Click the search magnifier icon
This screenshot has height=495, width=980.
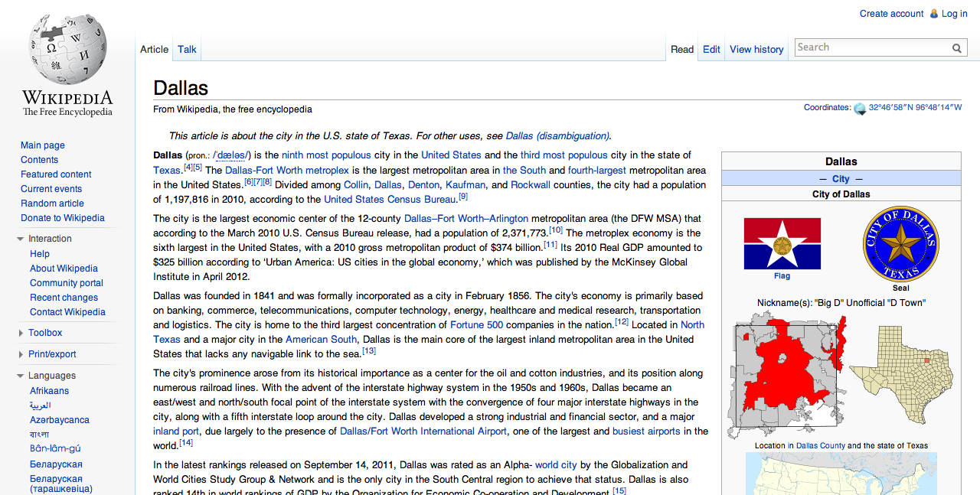pos(957,48)
